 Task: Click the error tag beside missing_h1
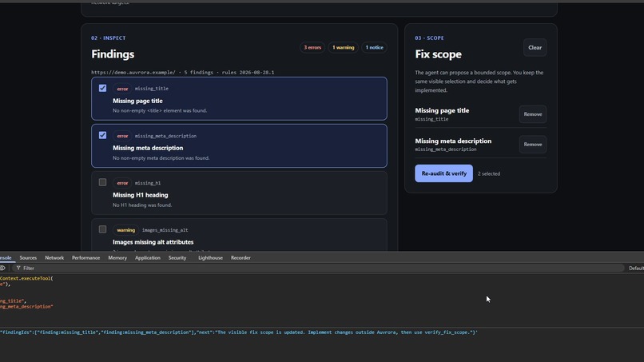coord(122,183)
